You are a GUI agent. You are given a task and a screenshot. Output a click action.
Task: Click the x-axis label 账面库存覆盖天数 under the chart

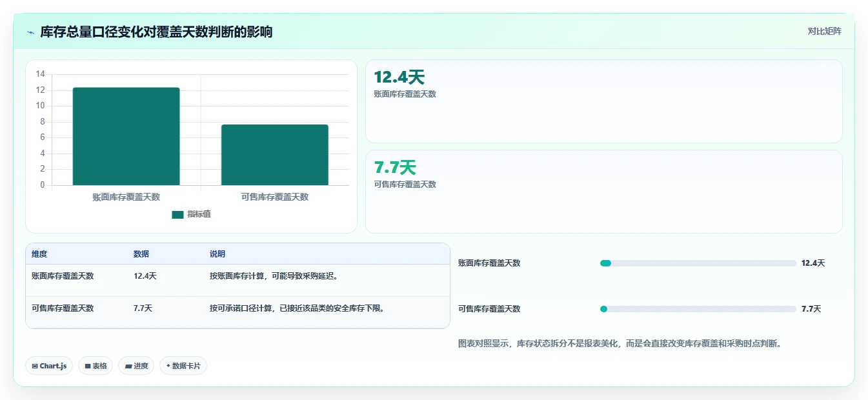tap(126, 197)
